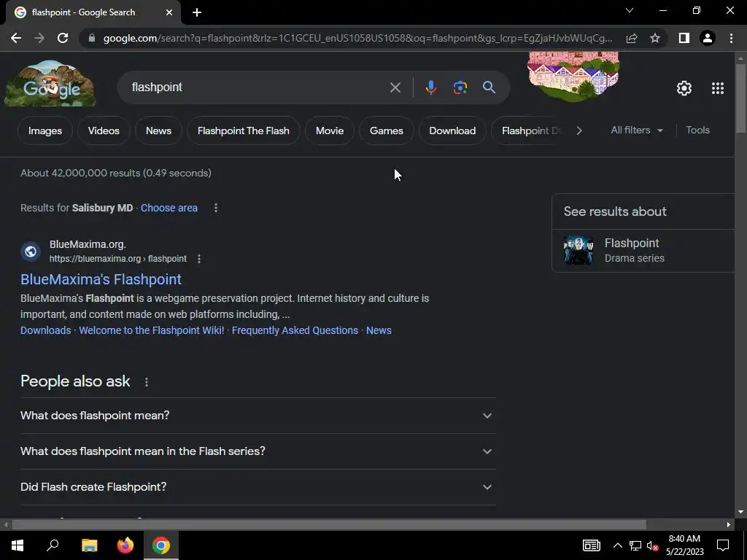
Task: Click the flashpoint search input field
Action: [x=258, y=87]
